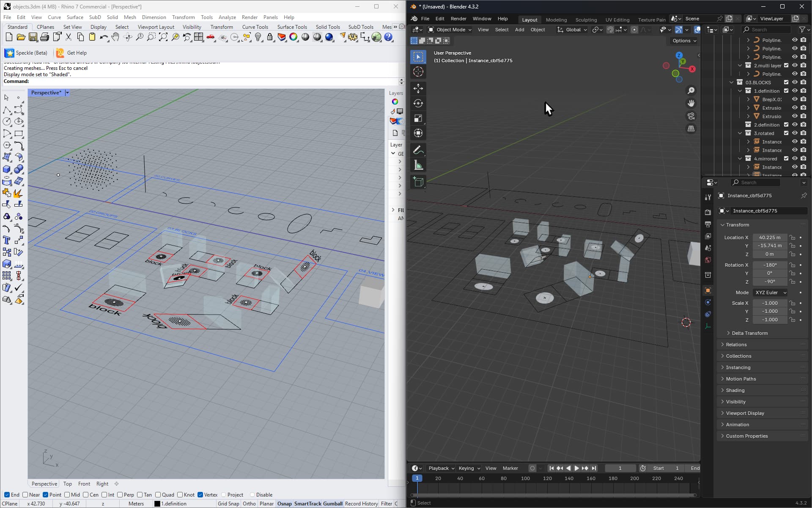Enable the Near osnap checkbox
The image size is (812, 508).
click(25, 495)
